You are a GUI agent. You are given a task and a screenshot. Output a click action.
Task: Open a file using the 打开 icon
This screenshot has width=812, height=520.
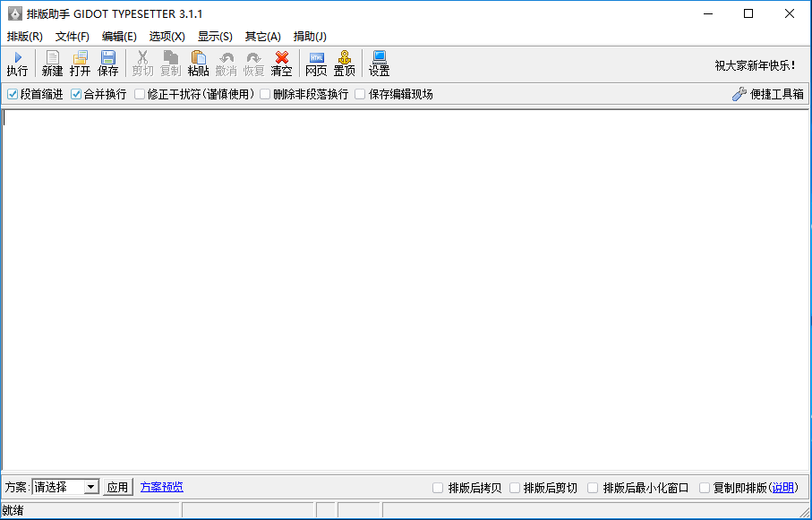80,62
